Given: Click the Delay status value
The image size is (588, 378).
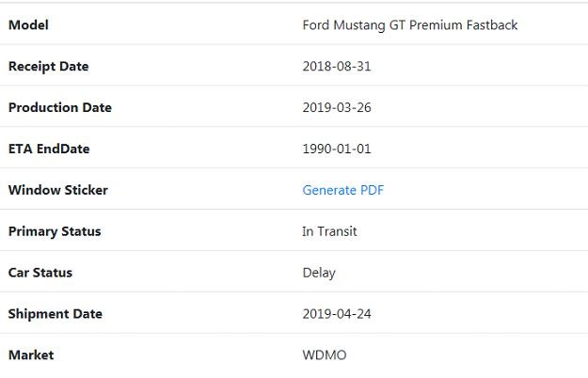Looking at the screenshot, I should coord(319,273).
